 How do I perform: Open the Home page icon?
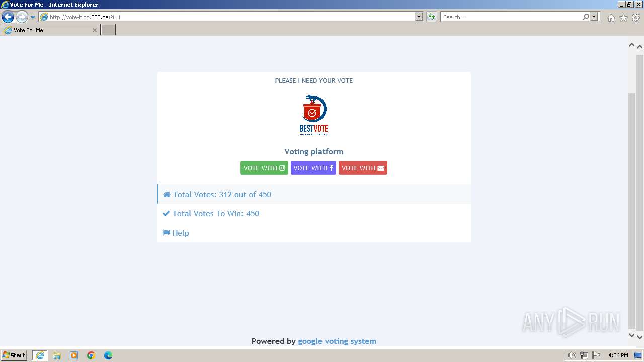point(611,18)
